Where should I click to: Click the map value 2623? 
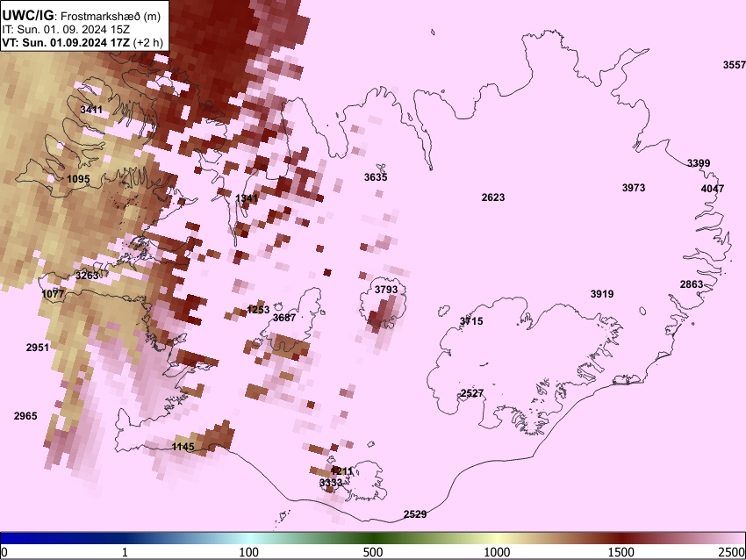[493, 197]
